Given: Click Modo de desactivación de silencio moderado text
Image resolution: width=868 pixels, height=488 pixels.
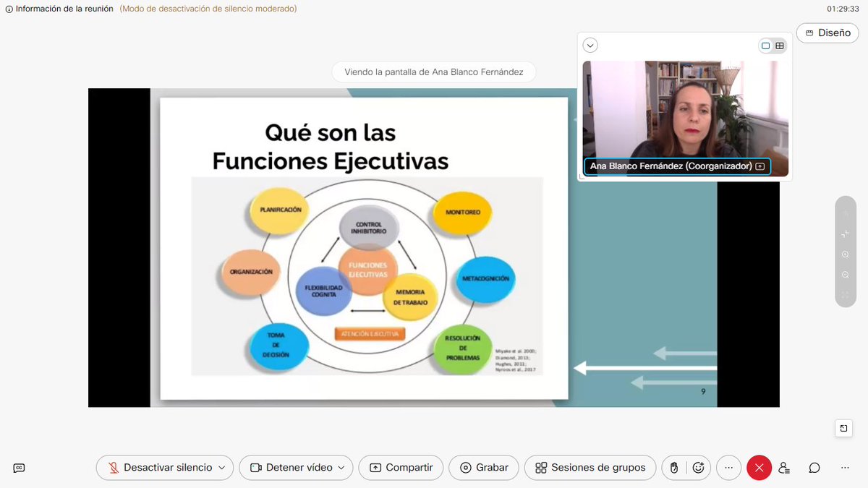Looking at the screenshot, I should (208, 9).
